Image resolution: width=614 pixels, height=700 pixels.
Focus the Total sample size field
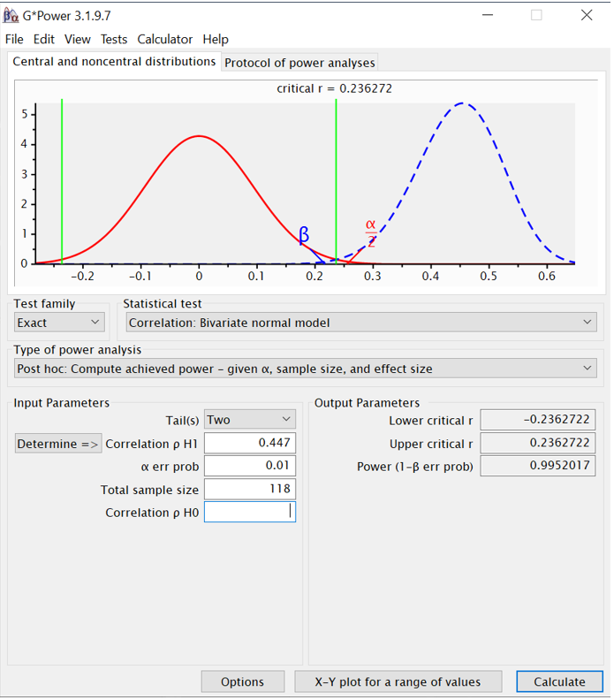click(x=249, y=490)
